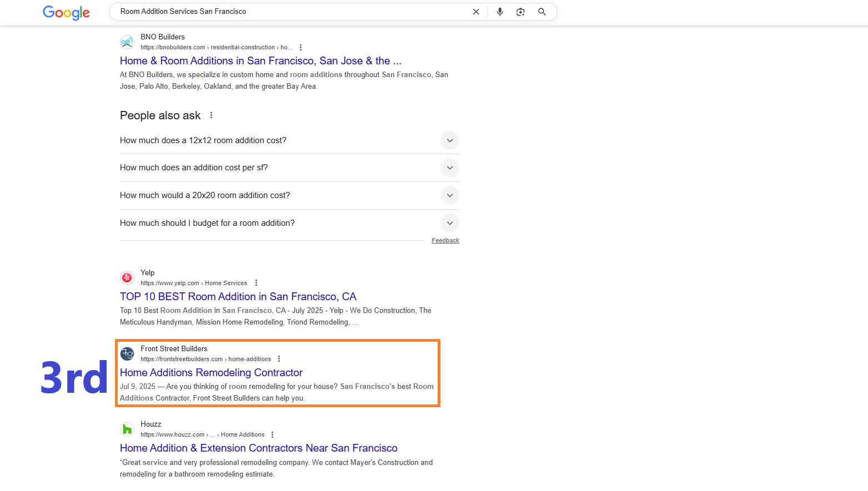Screen dimensions: 868x491
Task: Click the frontstreetbuilders.com home-additions breadcrumb
Action: click(206, 359)
